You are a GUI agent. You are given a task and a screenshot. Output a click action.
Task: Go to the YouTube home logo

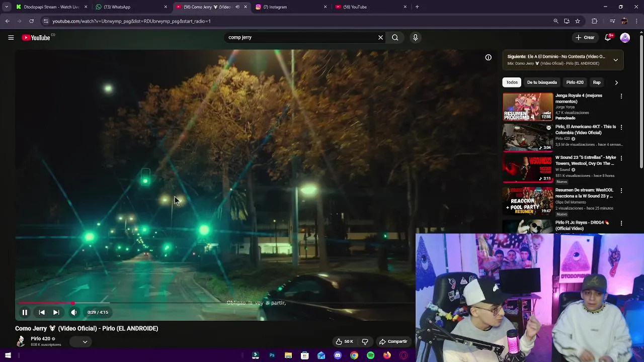(36, 38)
